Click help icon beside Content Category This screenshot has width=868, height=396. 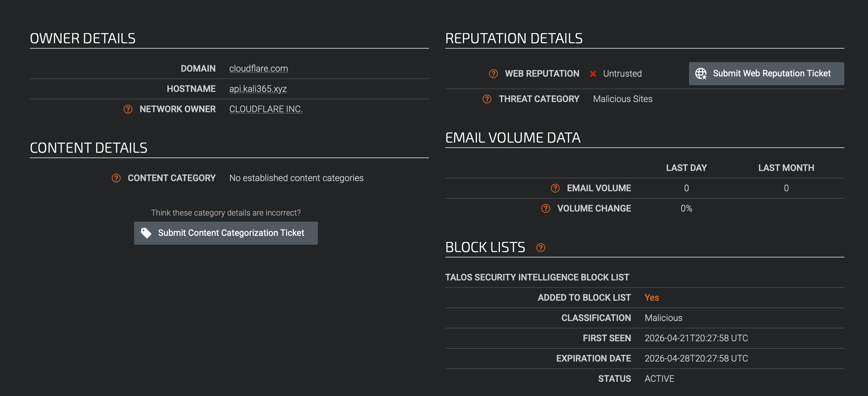[116, 178]
